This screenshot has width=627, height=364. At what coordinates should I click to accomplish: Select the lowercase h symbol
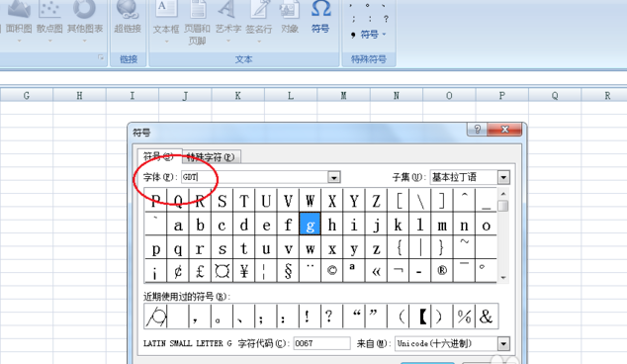click(x=332, y=224)
